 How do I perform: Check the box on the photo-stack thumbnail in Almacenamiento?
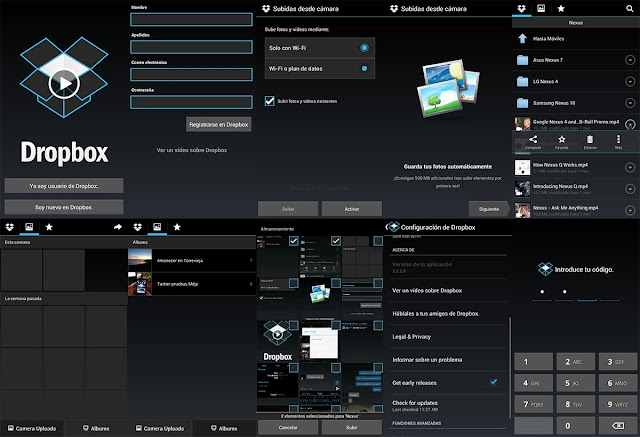click(x=336, y=283)
